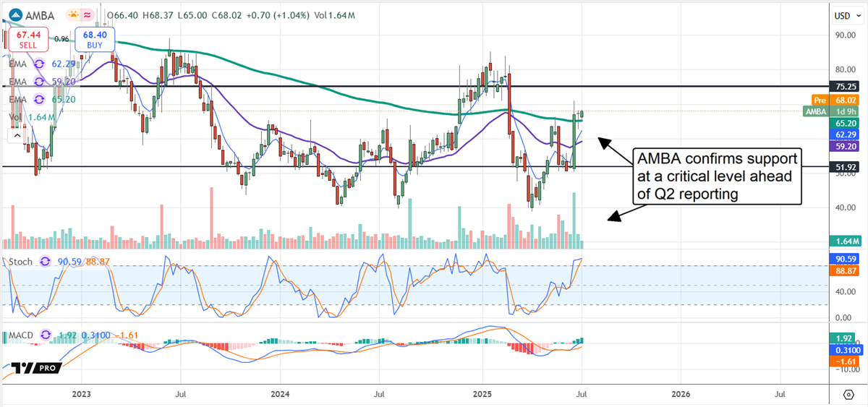The width and height of the screenshot is (868, 407).
Task: Click the Stoch indicator refresh icon
Action: tap(45, 261)
